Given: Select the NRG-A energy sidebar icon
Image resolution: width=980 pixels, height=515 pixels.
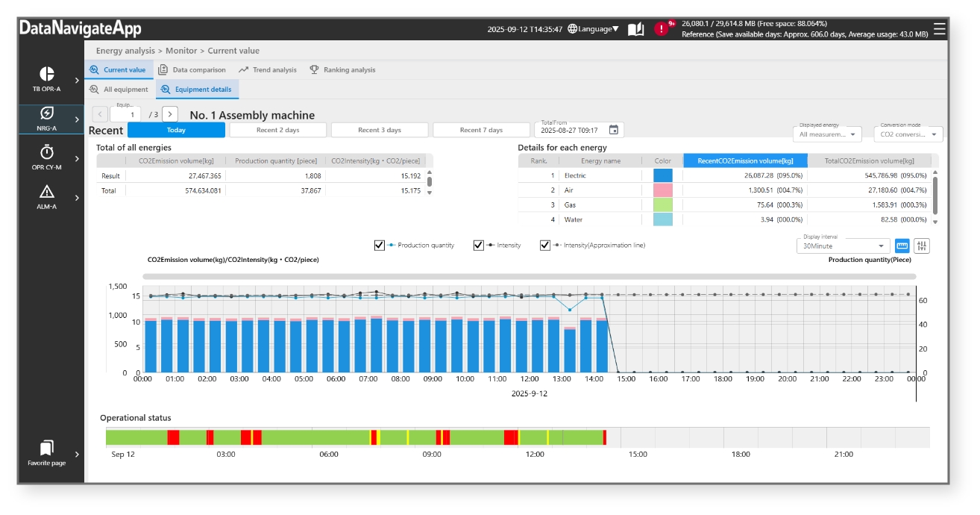Looking at the screenshot, I should point(47,114).
